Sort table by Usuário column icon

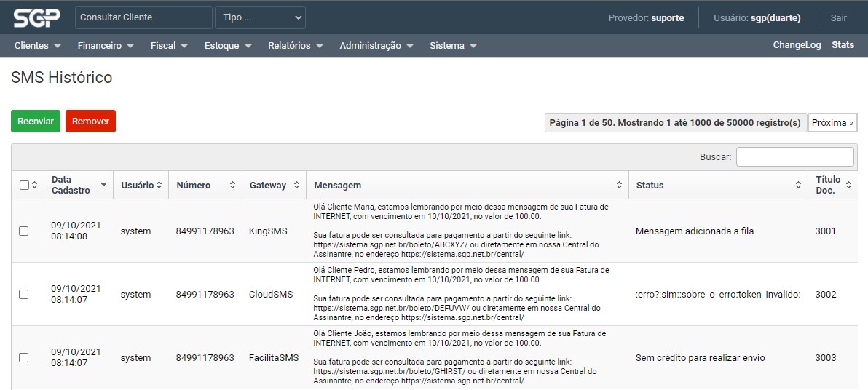(159, 186)
